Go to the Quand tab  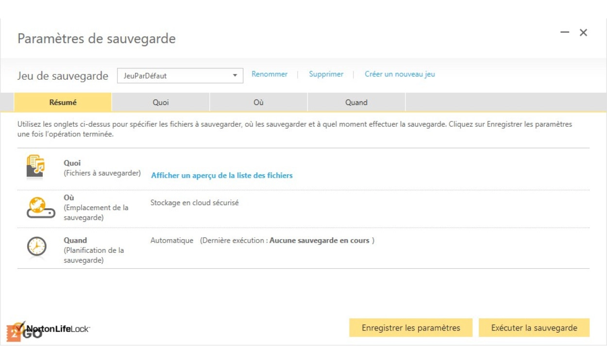point(356,102)
